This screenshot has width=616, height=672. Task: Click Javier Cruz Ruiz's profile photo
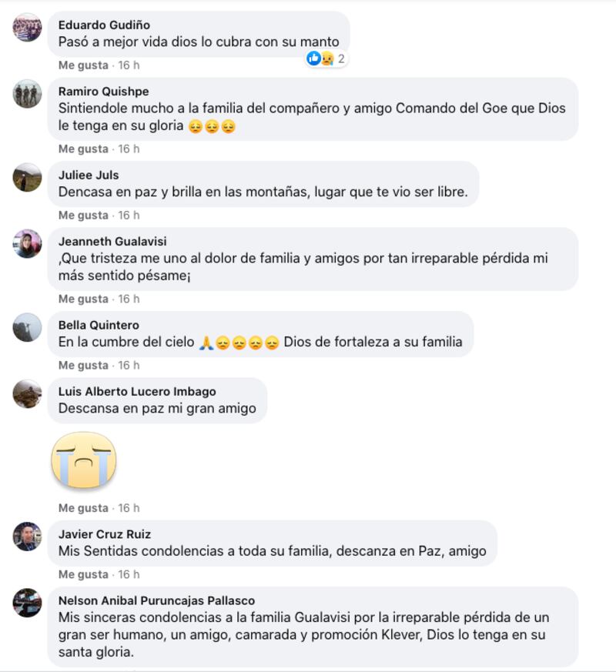pyautogui.click(x=28, y=537)
